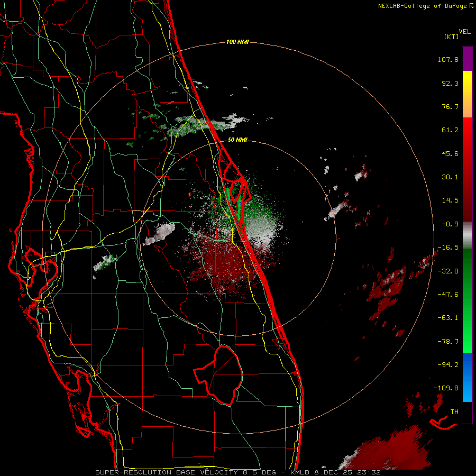The width and height of the screenshot is (476, 476).
Task: Click the Super-Resolution Base Velocity caption
Action: tap(238, 472)
